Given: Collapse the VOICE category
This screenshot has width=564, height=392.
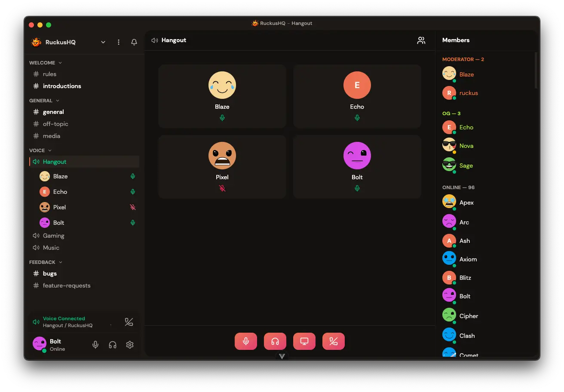Looking at the screenshot, I should (40, 150).
